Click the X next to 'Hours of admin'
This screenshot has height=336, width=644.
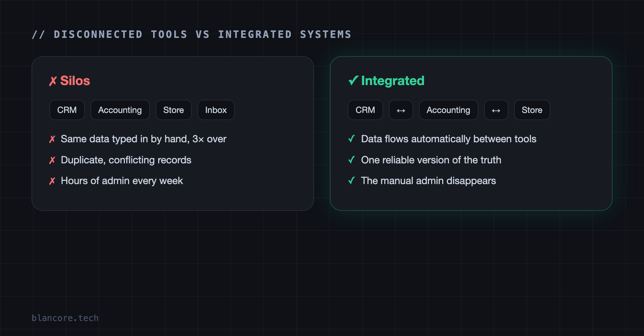tap(52, 181)
